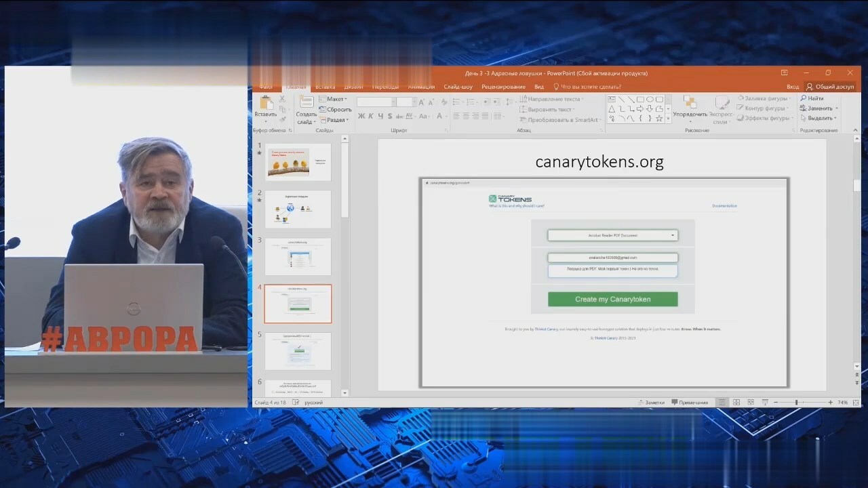Click the Reset (Сбросить) slide button
This screenshot has height=488, width=868.
click(x=334, y=109)
